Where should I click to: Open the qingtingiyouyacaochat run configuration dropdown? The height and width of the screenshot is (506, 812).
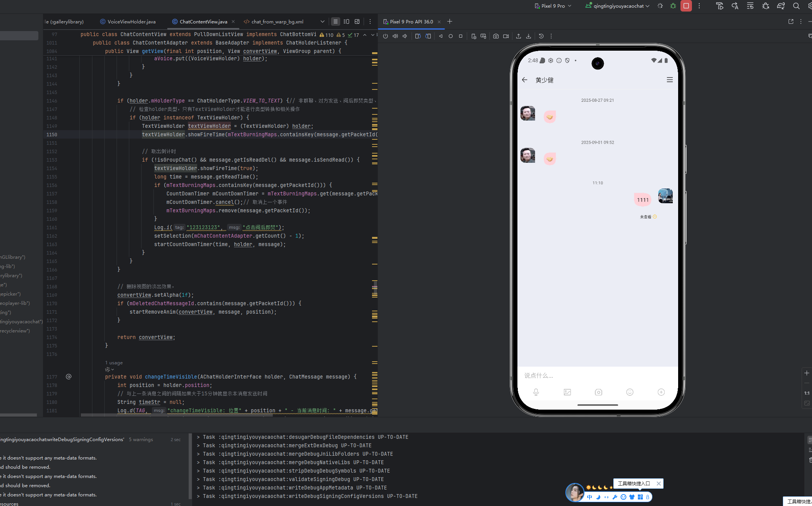coord(617,6)
